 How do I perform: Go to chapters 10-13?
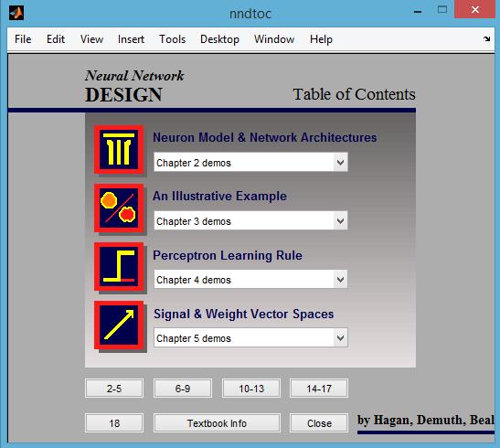251,388
